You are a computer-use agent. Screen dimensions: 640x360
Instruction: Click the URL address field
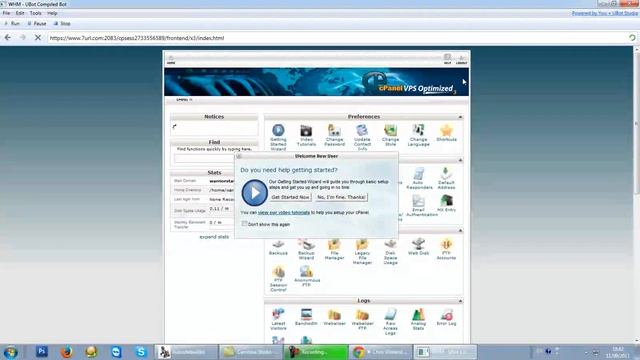point(337,38)
